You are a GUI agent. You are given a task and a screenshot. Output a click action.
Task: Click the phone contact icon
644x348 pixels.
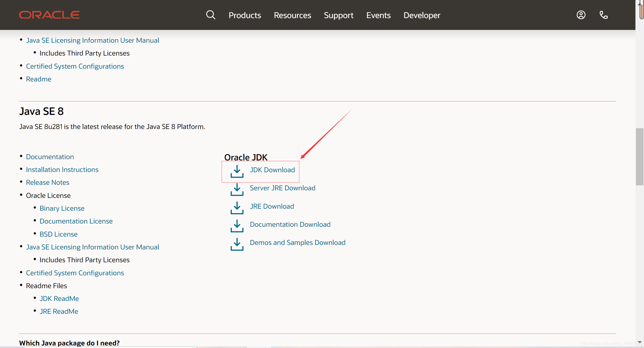pos(603,15)
